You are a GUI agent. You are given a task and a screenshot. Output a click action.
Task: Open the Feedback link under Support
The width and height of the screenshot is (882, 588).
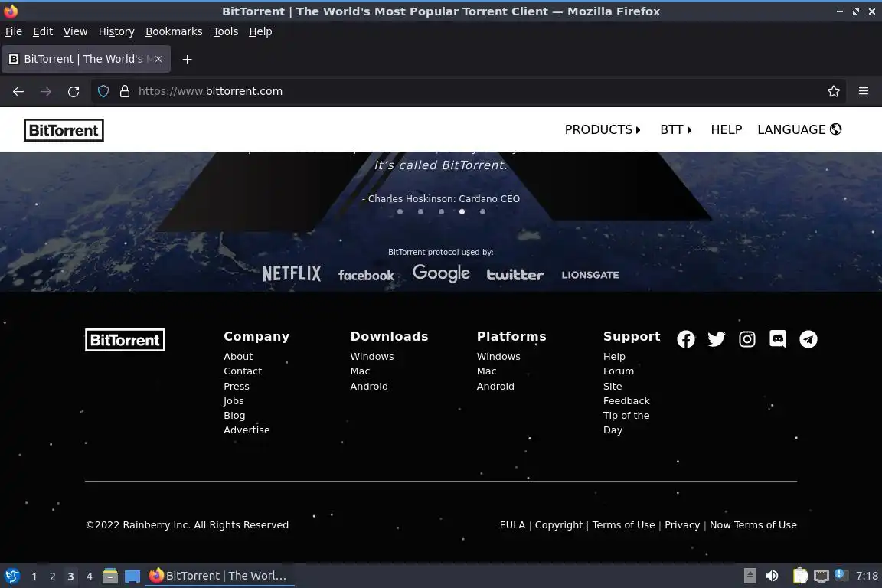coord(626,400)
